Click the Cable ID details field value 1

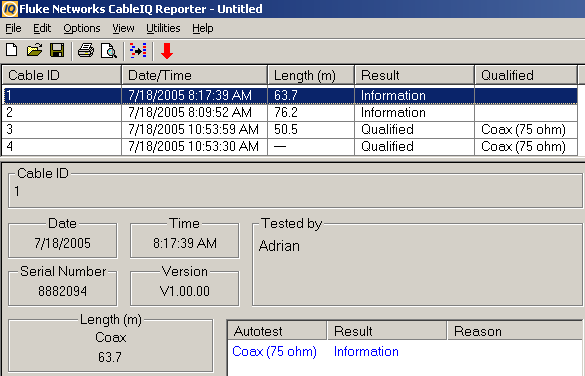tap(17, 191)
